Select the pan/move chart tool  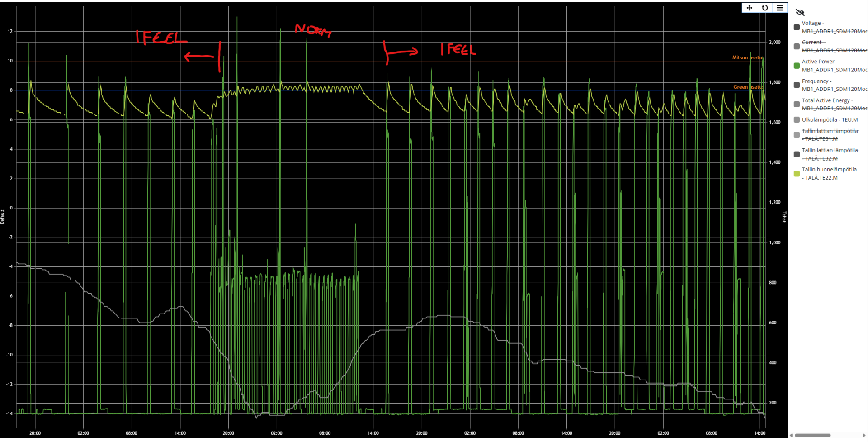tap(750, 8)
